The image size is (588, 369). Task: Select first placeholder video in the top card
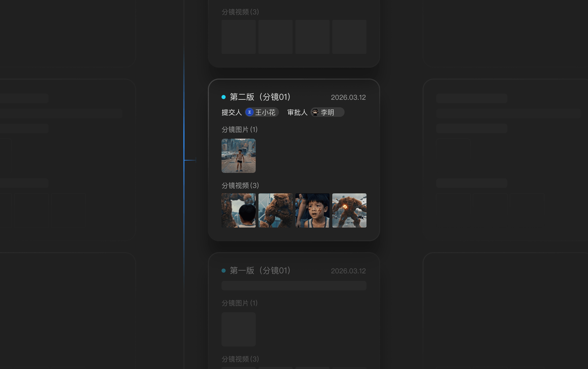(239, 37)
